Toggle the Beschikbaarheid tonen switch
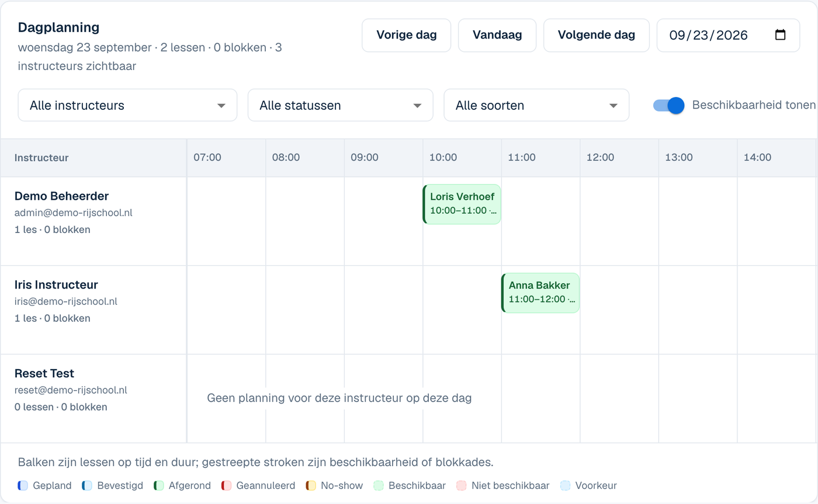 point(668,105)
